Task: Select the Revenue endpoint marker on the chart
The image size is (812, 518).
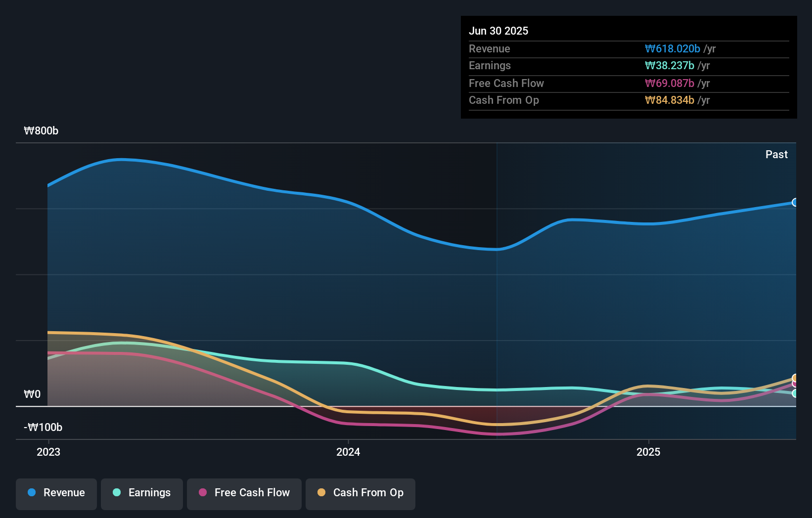Action: click(795, 202)
